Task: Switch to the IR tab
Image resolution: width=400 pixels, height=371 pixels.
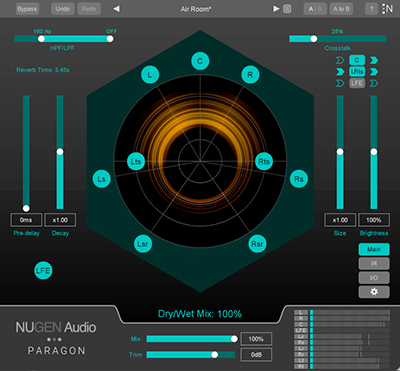Action: click(x=374, y=263)
